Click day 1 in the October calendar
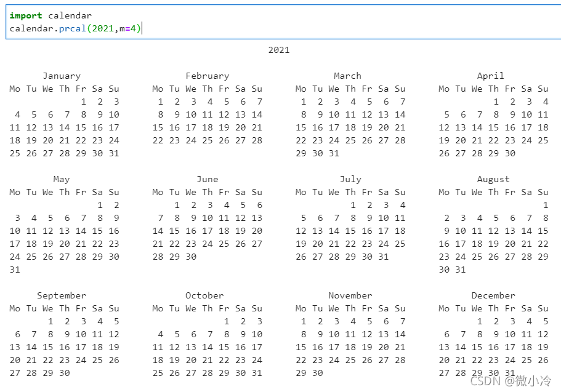The height and width of the screenshot is (392, 561). tap(227, 322)
